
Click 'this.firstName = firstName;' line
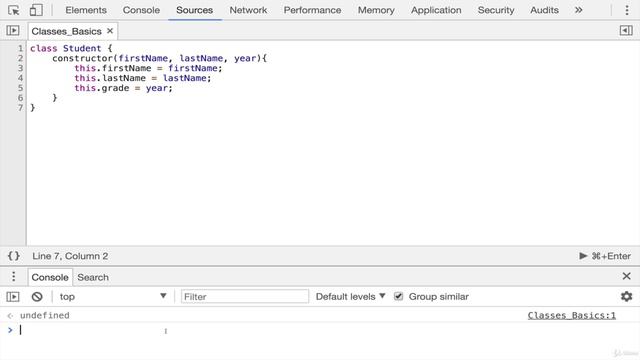click(148, 68)
